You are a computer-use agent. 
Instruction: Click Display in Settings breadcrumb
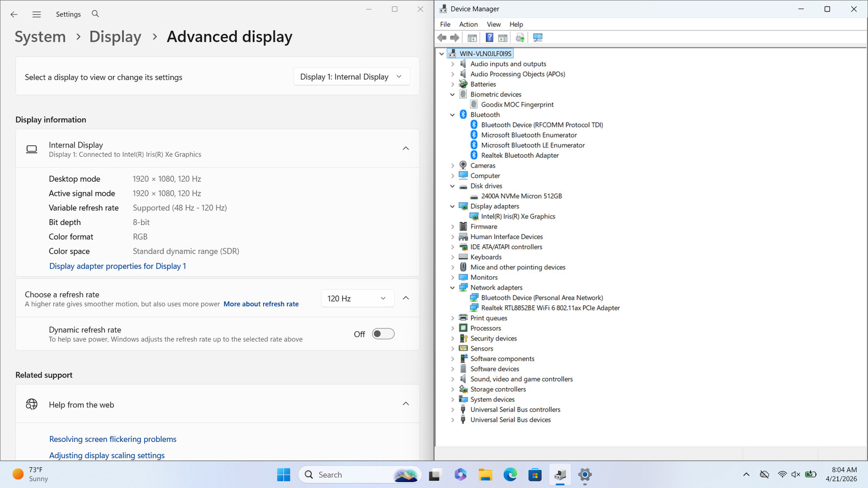point(115,37)
